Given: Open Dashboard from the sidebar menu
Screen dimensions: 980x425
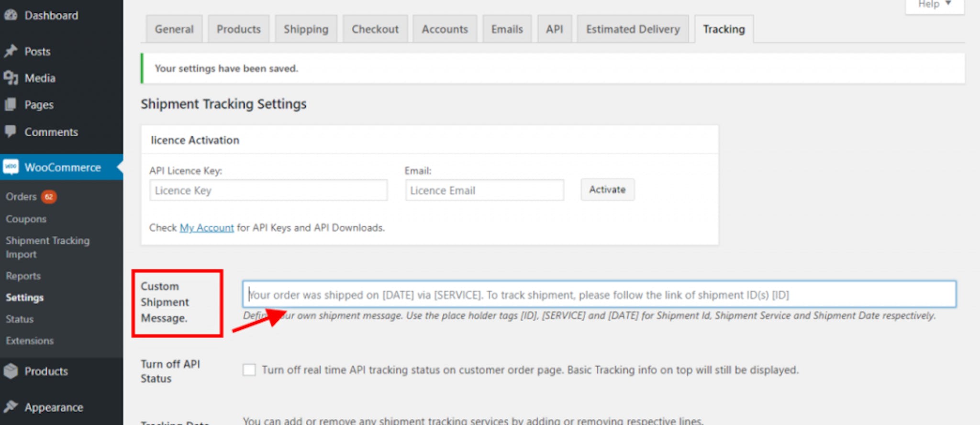Looking at the screenshot, I should 51,15.
